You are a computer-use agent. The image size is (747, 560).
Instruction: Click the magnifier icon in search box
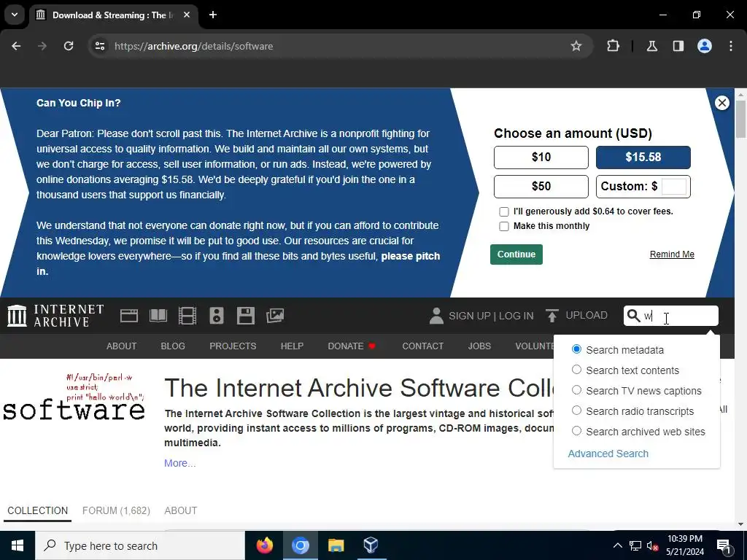pyautogui.click(x=634, y=316)
